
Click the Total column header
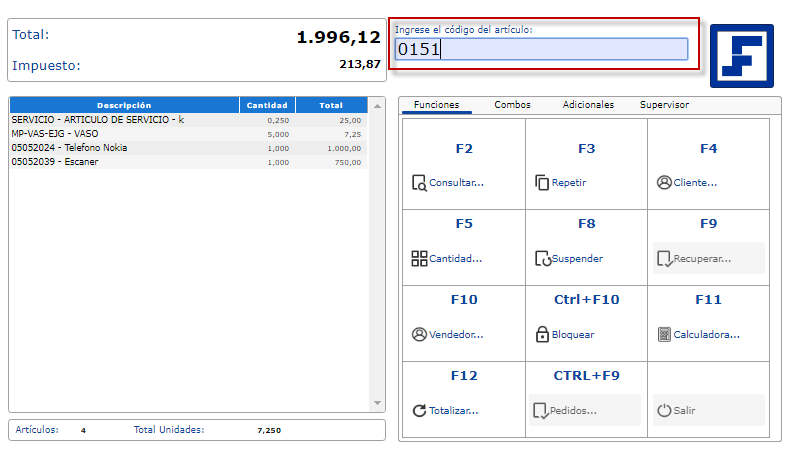(331, 105)
